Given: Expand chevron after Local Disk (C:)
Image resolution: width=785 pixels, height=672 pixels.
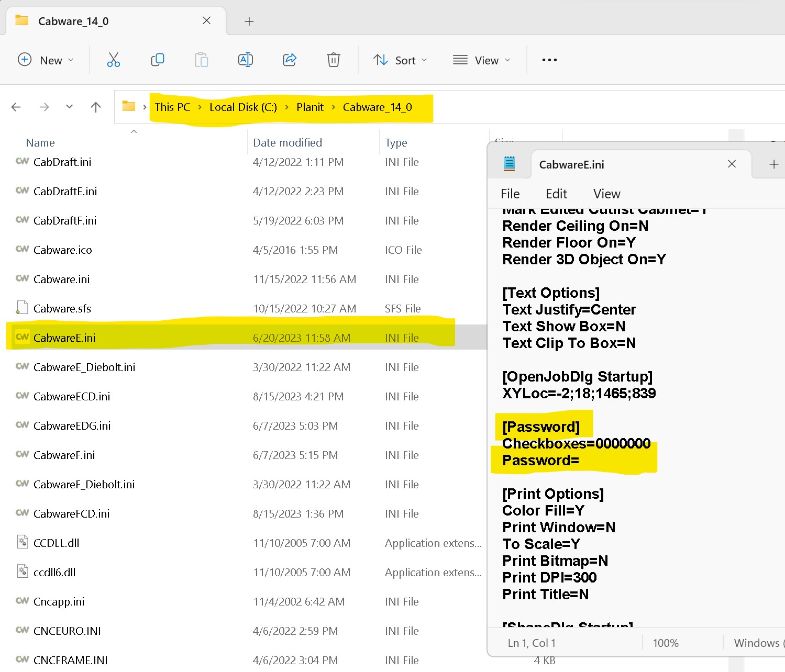Looking at the screenshot, I should coord(286,107).
